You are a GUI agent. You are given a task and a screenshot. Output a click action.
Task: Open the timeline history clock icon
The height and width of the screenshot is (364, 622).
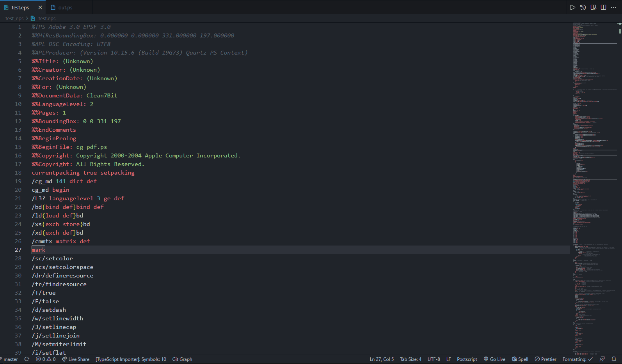(583, 7)
